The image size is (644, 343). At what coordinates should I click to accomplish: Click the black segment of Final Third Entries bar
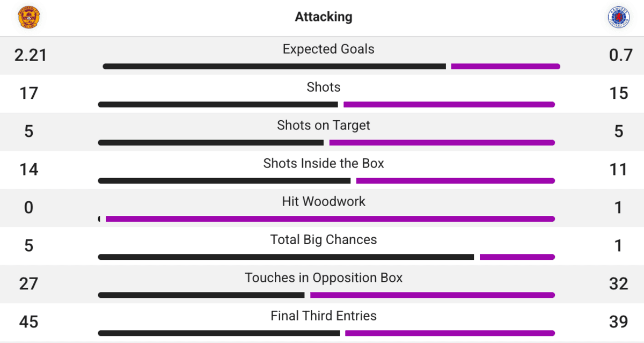tap(219, 333)
